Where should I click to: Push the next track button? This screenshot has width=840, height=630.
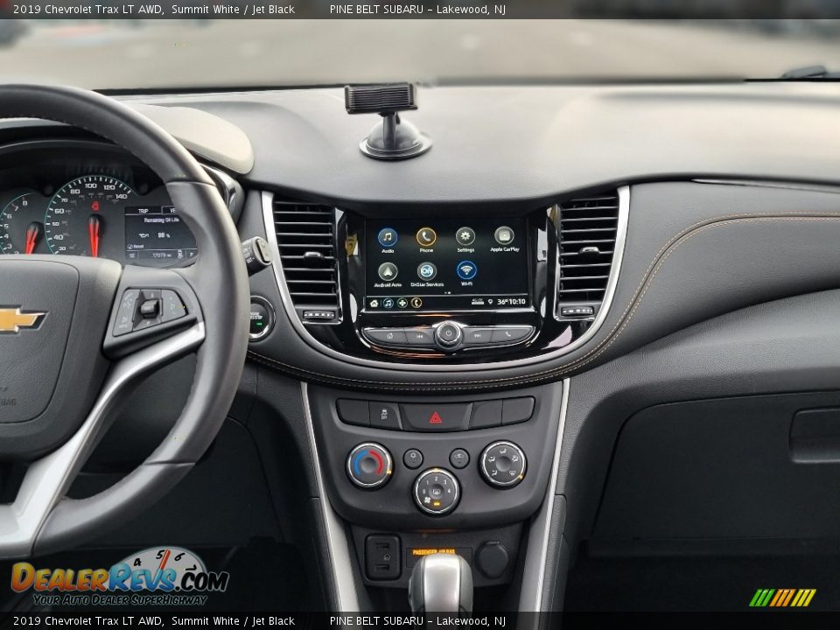point(477,335)
